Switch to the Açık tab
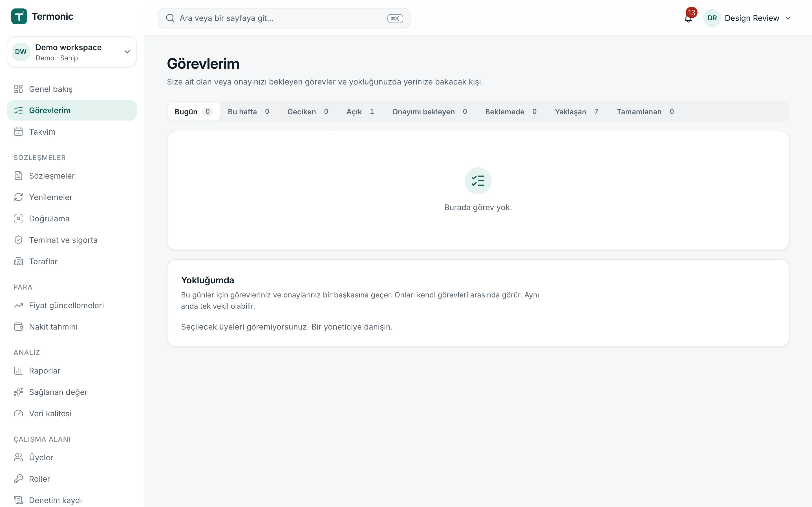Viewport: 812px width, 507px height. (360, 112)
